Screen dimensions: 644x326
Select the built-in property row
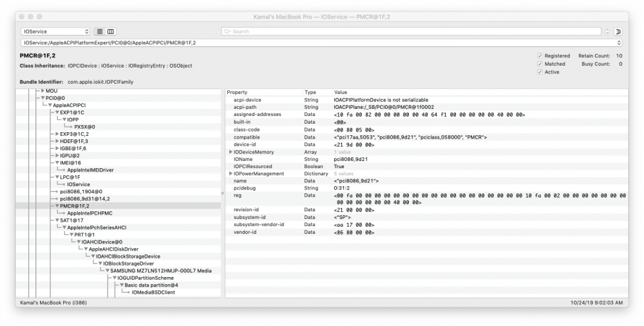tap(427, 122)
